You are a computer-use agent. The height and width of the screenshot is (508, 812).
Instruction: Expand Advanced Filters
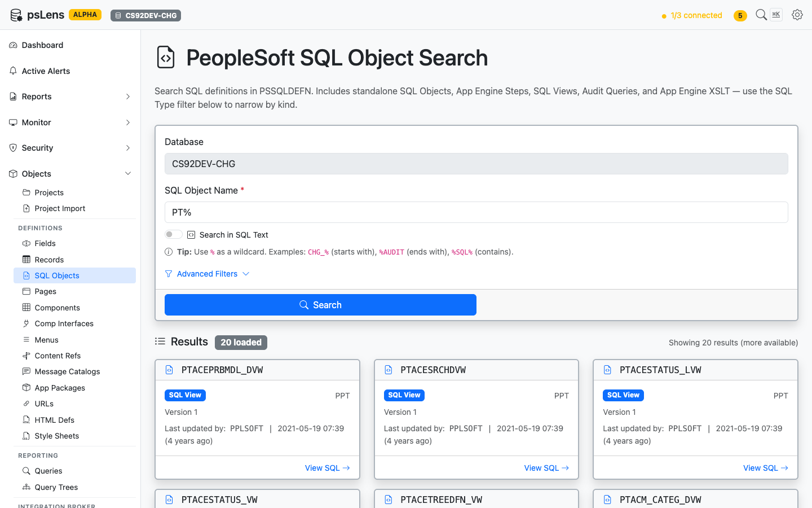[x=207, y=274]
